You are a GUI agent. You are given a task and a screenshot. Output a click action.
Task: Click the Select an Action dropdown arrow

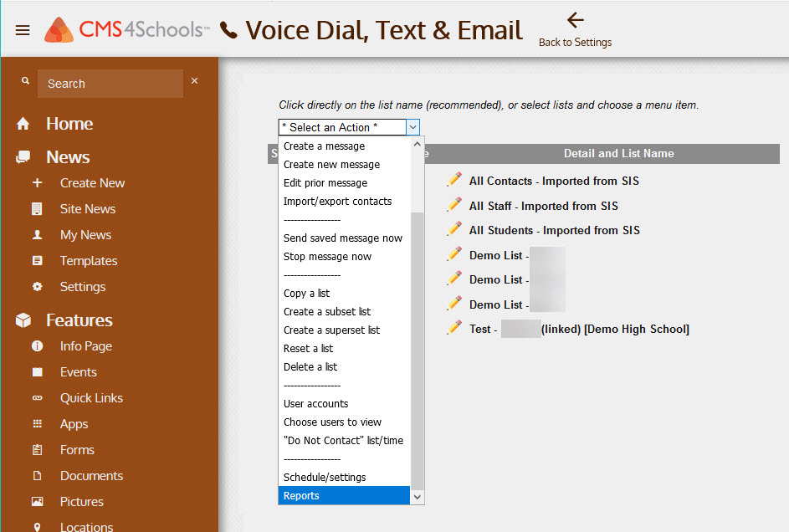[413, 127]
